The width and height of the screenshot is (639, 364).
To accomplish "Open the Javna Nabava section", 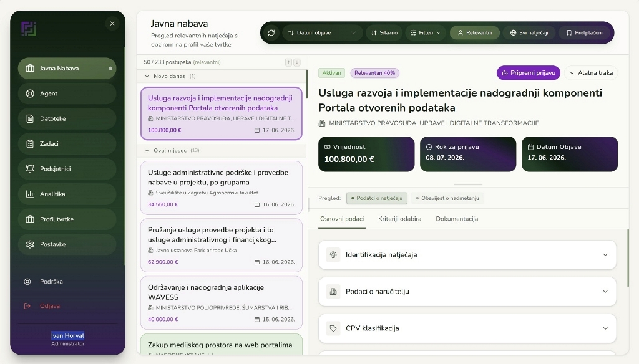I will coord(67,69).
